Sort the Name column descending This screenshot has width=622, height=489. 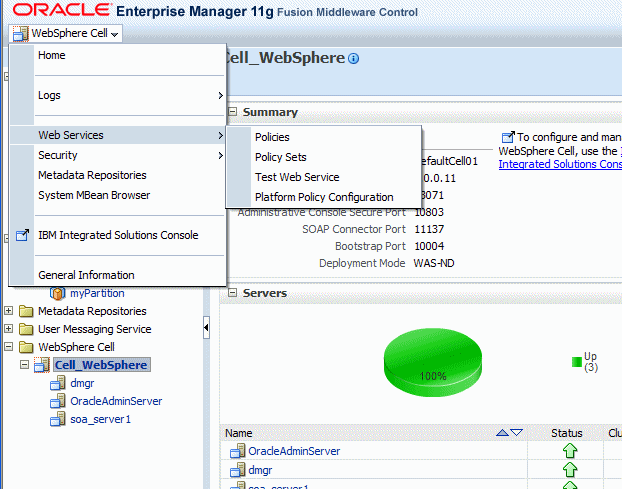(516, 433)
